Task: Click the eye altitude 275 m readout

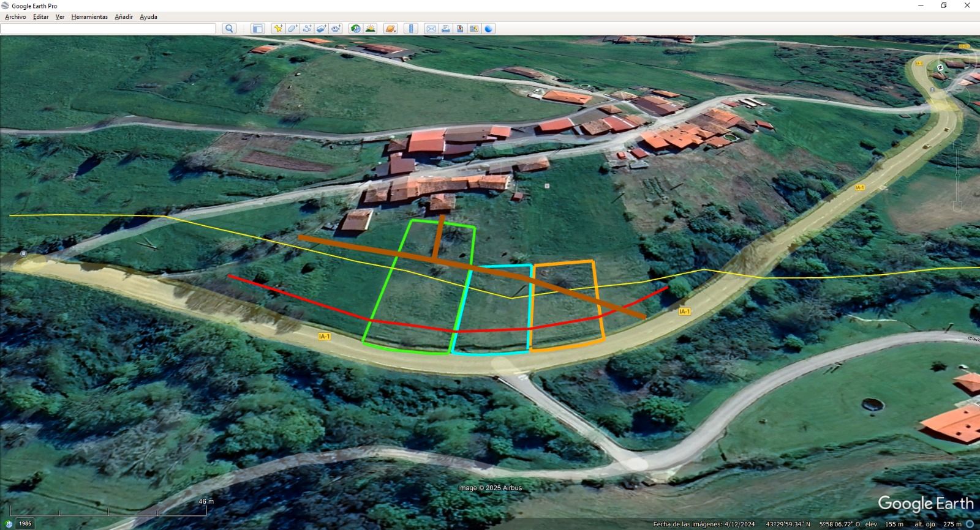Action: tap(938, 524)
